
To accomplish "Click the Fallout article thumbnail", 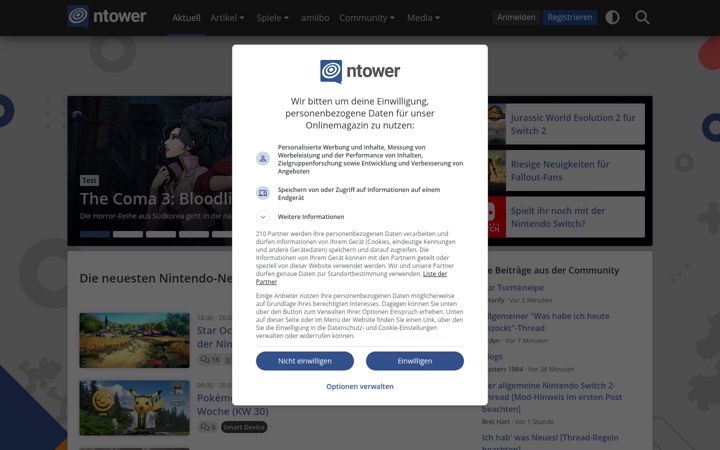I will point(497,170).
